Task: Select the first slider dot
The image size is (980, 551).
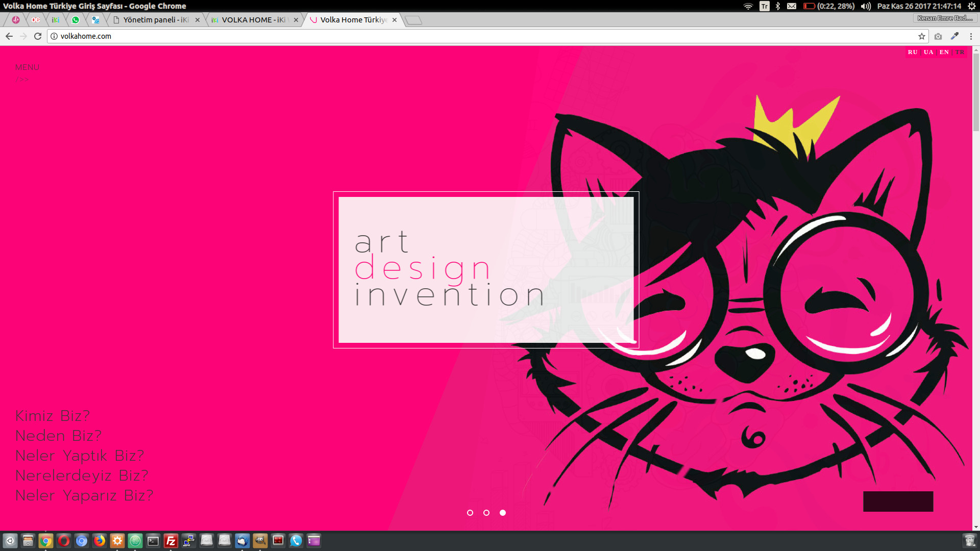Action: coord(470,513)
